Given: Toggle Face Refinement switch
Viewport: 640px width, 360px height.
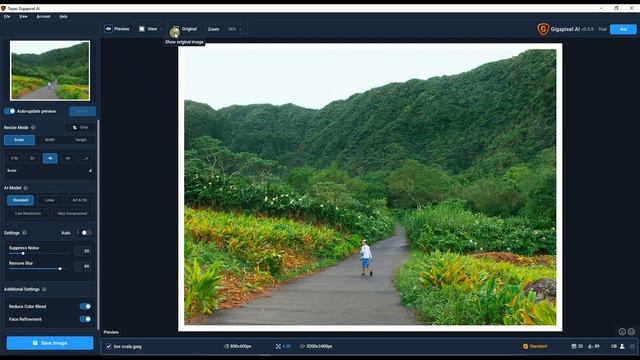Looking at the screenshot, I should (x=85, y=319).
